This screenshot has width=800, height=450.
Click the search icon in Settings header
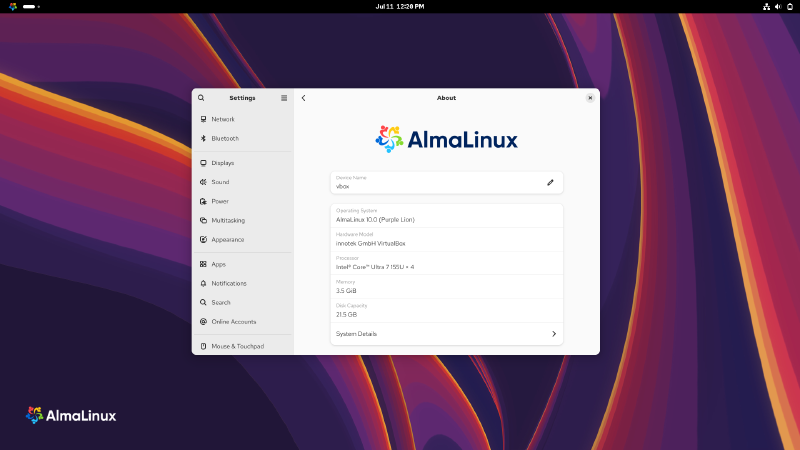[x=201, y=98]
